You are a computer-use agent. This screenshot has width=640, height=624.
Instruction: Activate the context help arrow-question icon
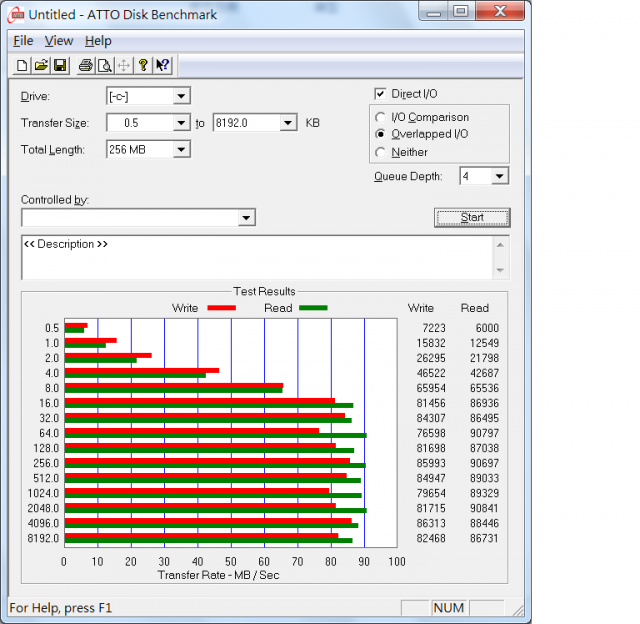point(162,65)
